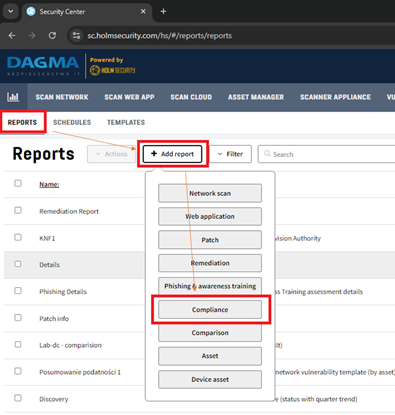
Task: Open a new browser tab
Action: (x=163, y=11)
